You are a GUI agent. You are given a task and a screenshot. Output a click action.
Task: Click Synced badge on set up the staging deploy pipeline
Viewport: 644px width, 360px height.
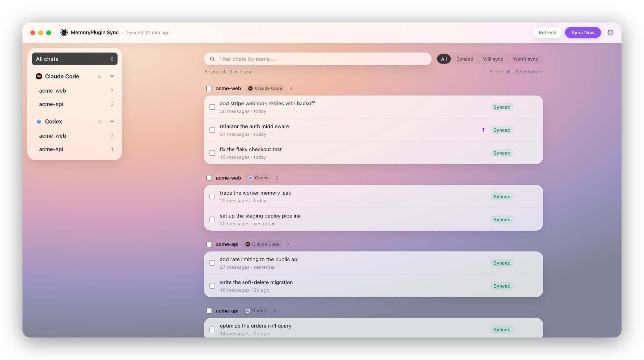click(x=502, y=219)
